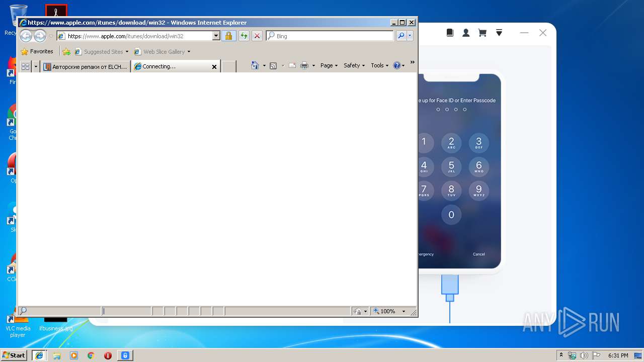Viewport: 644px width, 362px height.
Task: Launch Chrome from the taskbar
Action: pyautogui.click(x=91, y=355)
